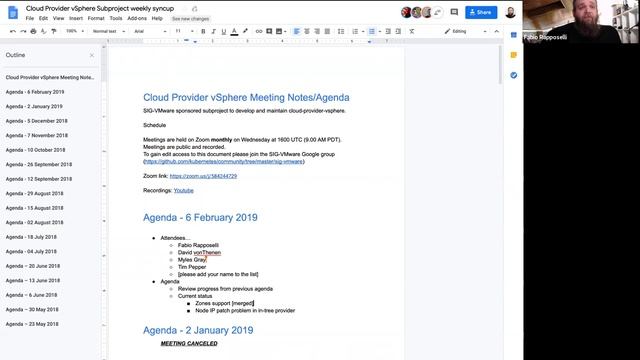Star the document

pyautogui.click(x=184, y=9)
